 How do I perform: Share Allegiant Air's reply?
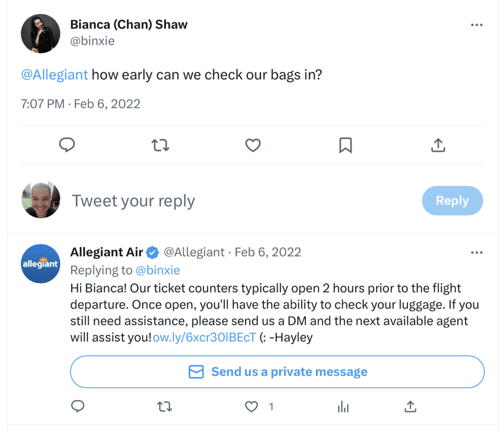[410, 407]
